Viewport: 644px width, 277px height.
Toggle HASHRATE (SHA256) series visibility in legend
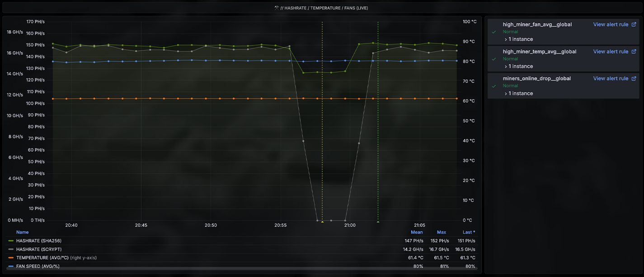[x=38, y=241]
